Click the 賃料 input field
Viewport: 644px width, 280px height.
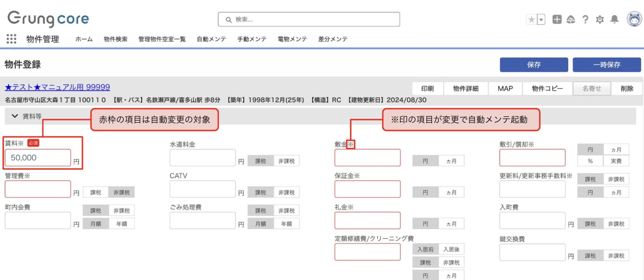[x=38, y=158]
